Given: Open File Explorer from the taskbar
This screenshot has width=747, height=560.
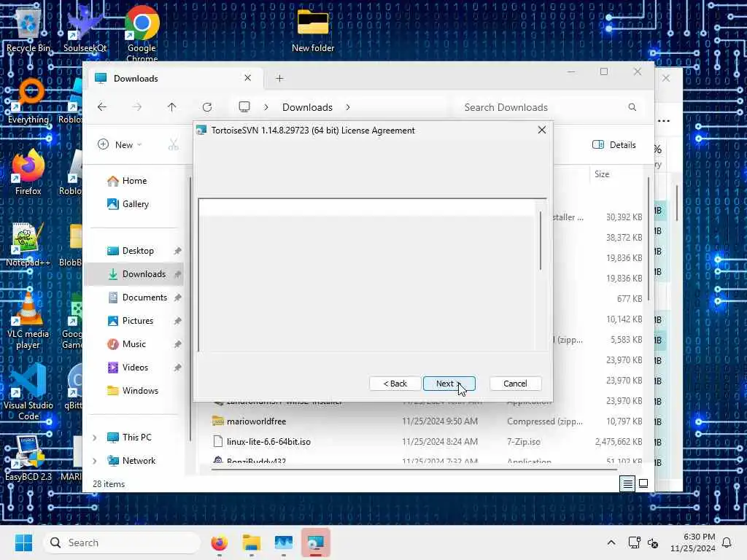Looking at the screenshot, I should (251, 542).
